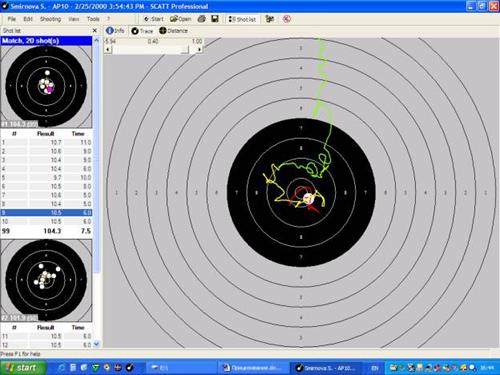Click the shot list scroll down arrow

click(x=97, y=344)
